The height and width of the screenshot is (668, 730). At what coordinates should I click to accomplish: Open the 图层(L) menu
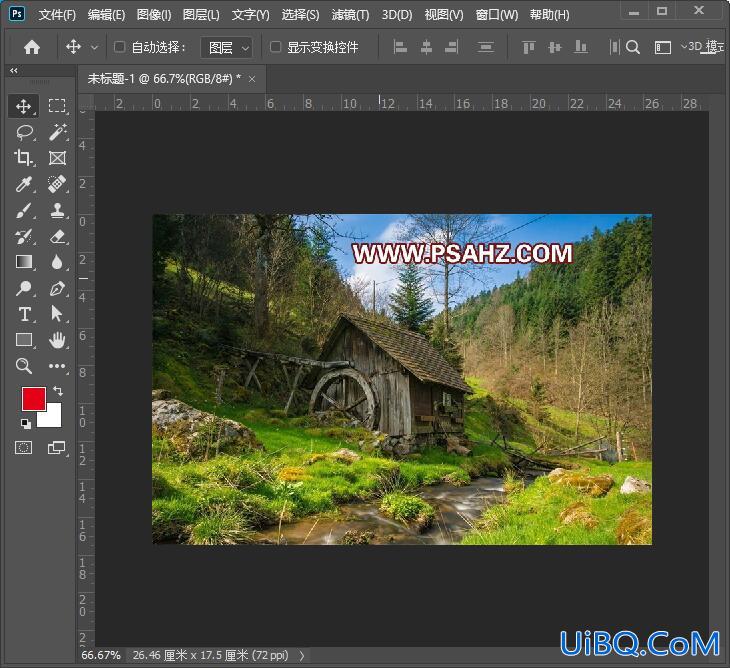click(201, 15)
